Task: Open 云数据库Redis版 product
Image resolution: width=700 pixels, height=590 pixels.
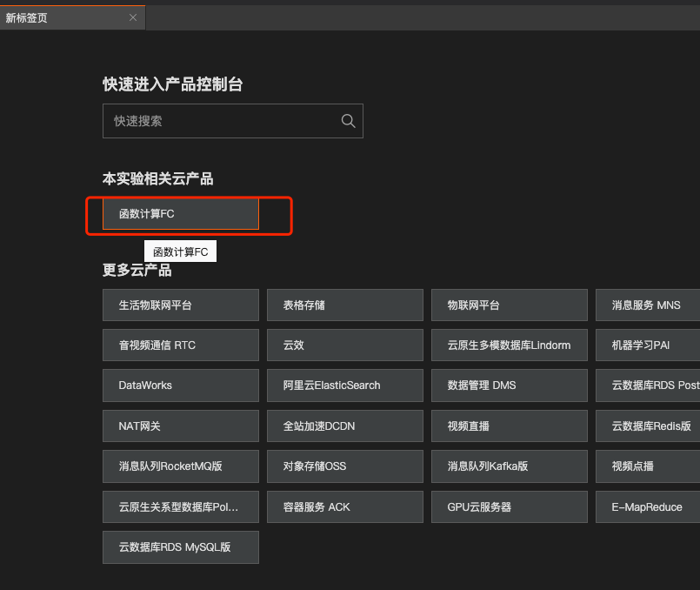Action: pos(648,426)
